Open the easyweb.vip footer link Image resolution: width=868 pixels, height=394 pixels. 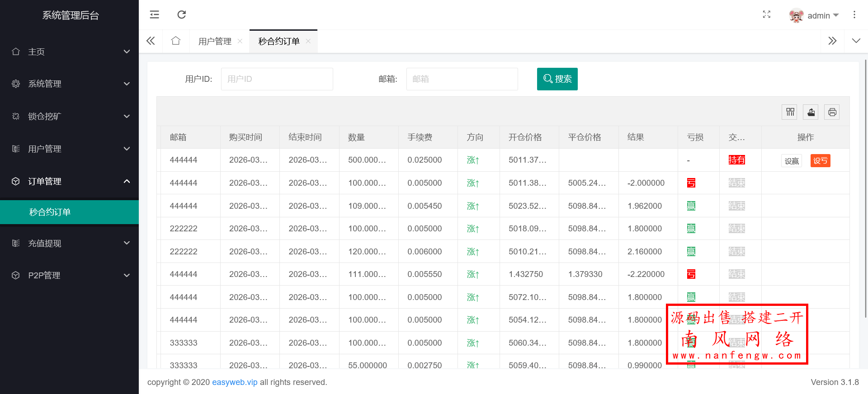(235, 382)
